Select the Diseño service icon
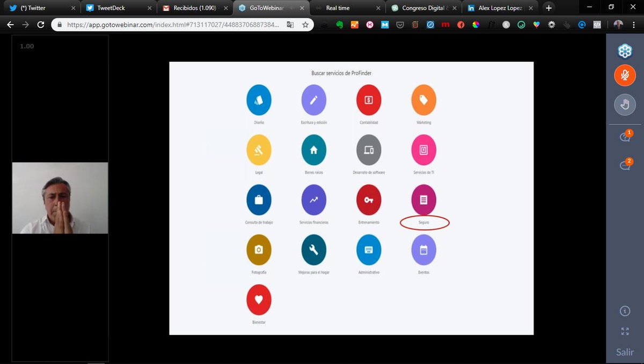 pos(259,100)
